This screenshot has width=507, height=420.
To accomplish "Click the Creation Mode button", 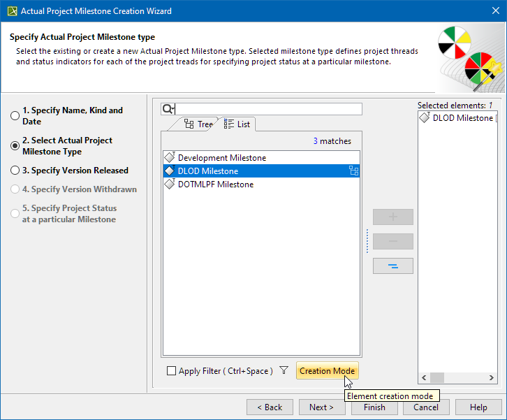I will tap(328, 371).
